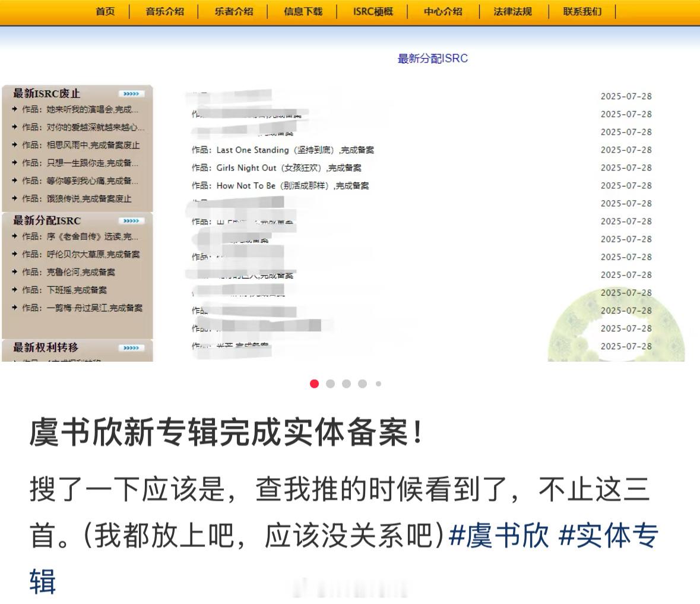Click the more arrows beside 最新权利转移
This screenshot has width=700, height=604.
click(x=131, y=348)
